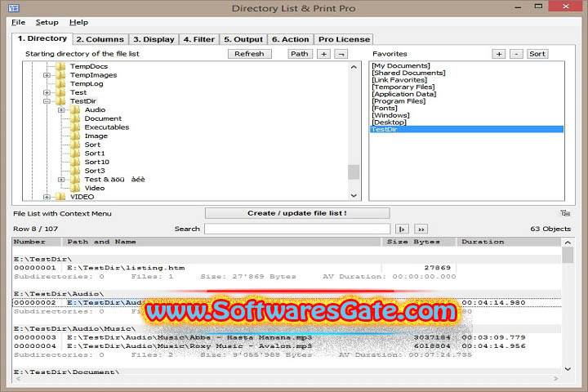Switch to the 5. Output tab
The height and width of the screenshot is (392, 588).
243,39
